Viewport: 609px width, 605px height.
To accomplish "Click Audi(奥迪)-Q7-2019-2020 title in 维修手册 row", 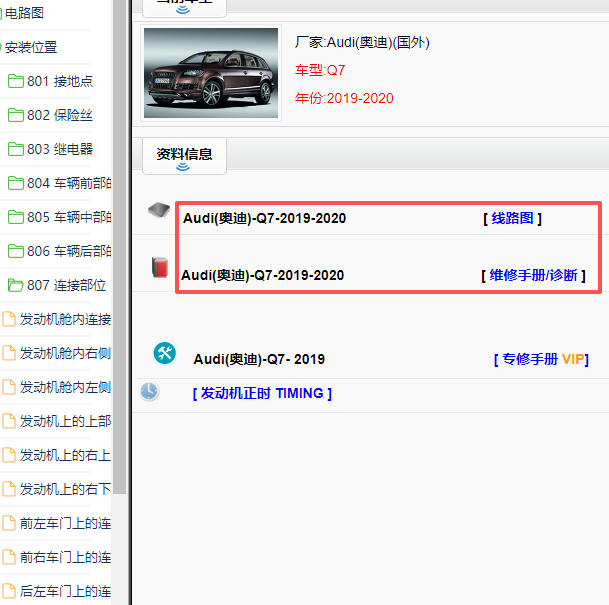I will (x=263, y=275).
